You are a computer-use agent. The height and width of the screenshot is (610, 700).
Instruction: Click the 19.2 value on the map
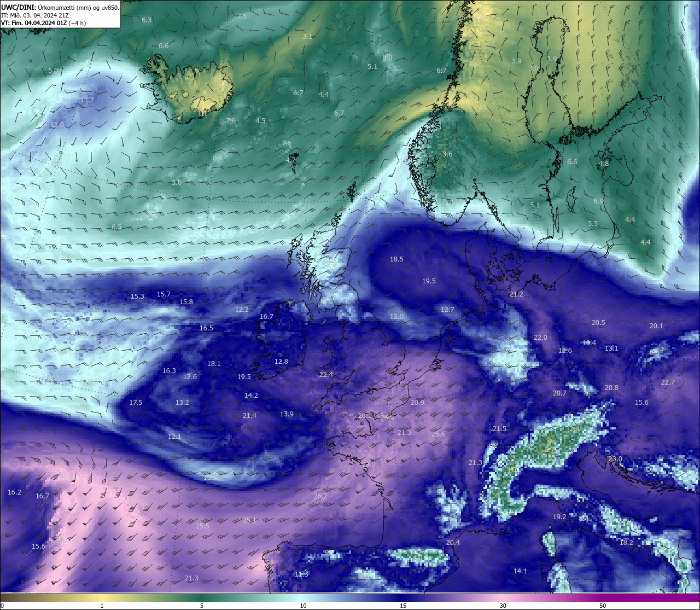pos(559,517)
